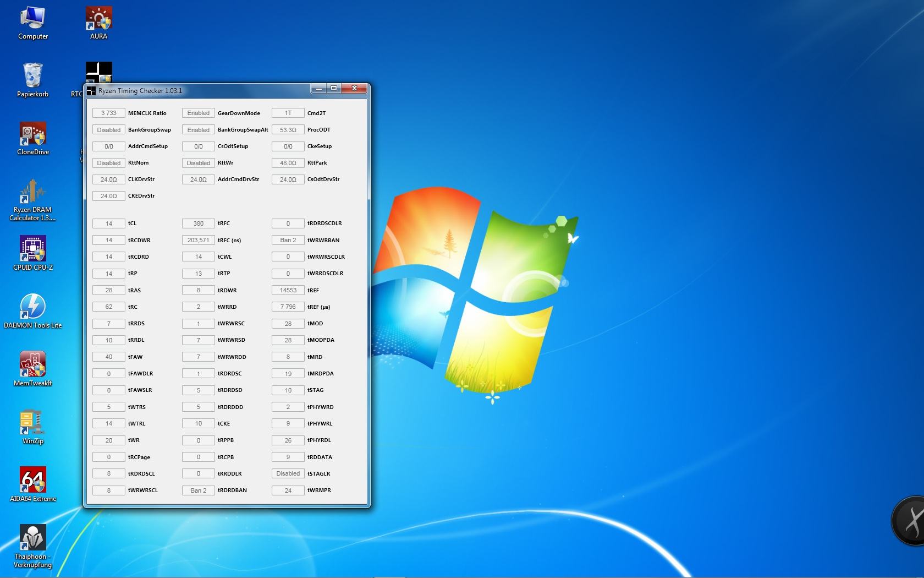Select the tWTRS value box
Viewport: 924px width, 578px height.
(x=109, y=407)
